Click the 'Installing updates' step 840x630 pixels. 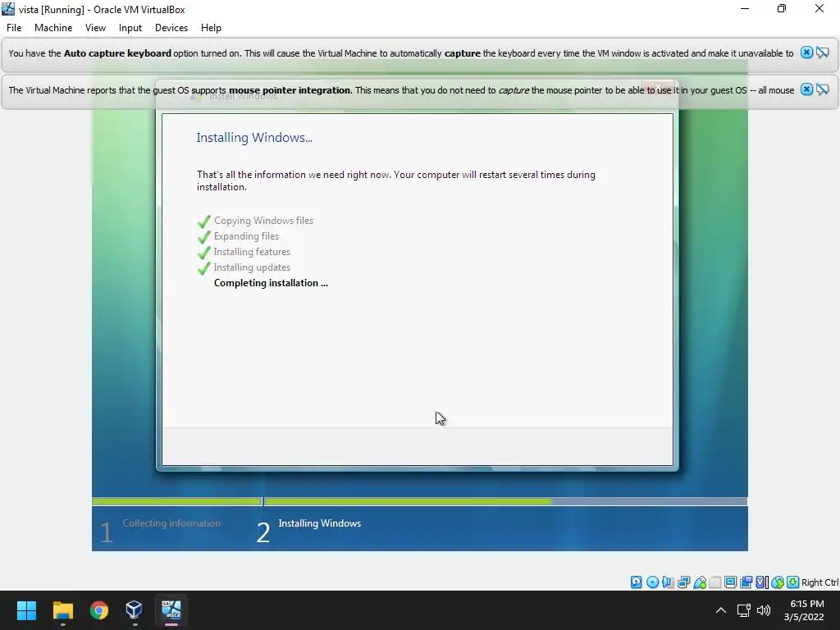[x=252, y=267]
